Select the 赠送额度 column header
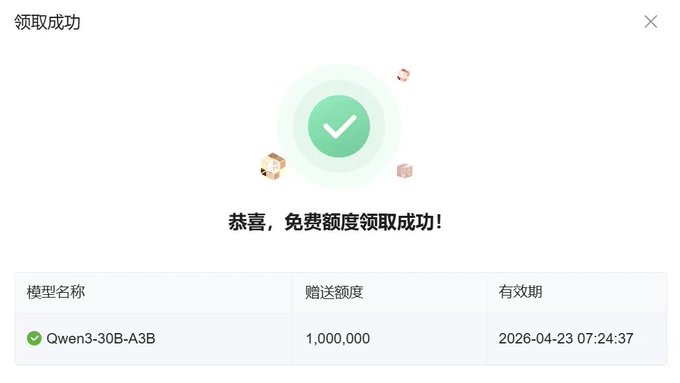This screenshot has width=680, height=383. click(x=334, y=292)
